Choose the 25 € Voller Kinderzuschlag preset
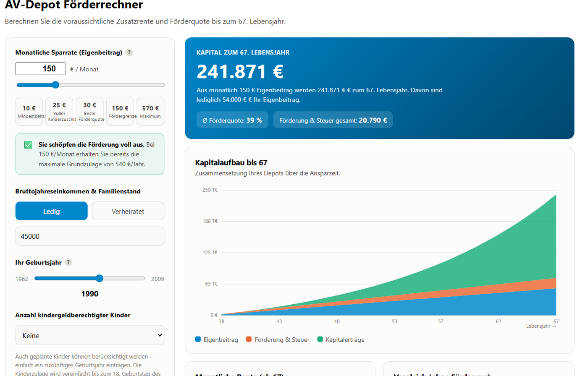Image resolution: width=588 pixels, height=376 pixels. [x=59, y=111]
